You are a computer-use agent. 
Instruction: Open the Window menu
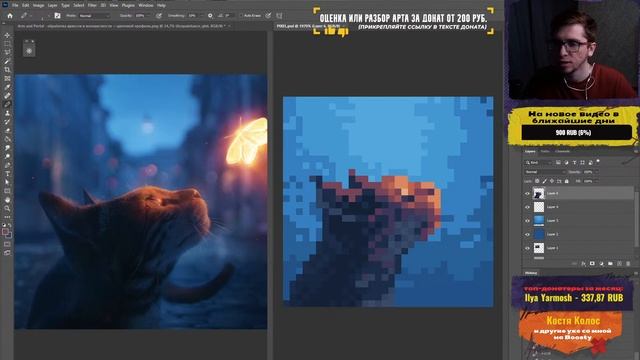(x=146, y=5)
